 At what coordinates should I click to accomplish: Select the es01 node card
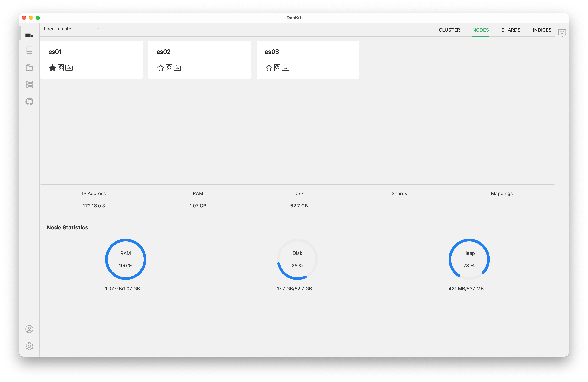(x=91, y=59)
